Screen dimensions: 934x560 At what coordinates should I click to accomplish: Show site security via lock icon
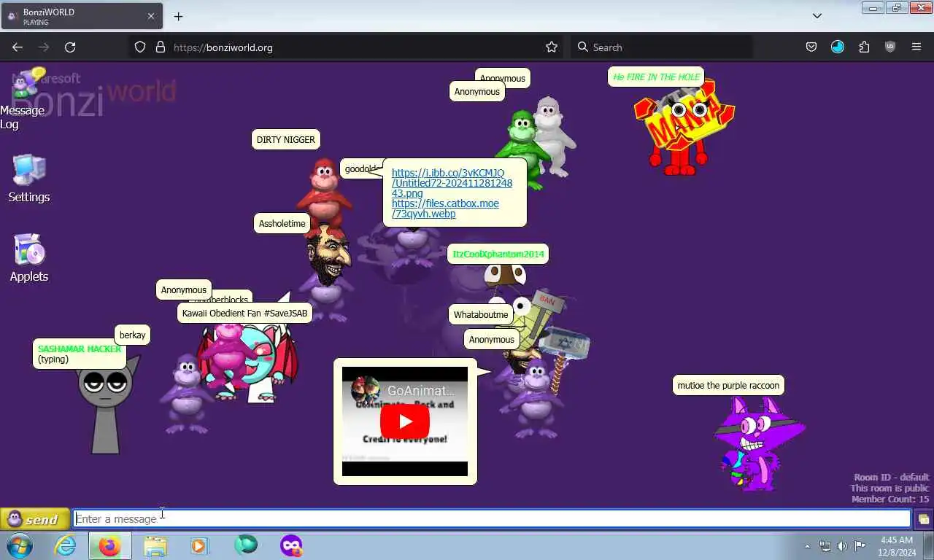(x=161, y=47)
